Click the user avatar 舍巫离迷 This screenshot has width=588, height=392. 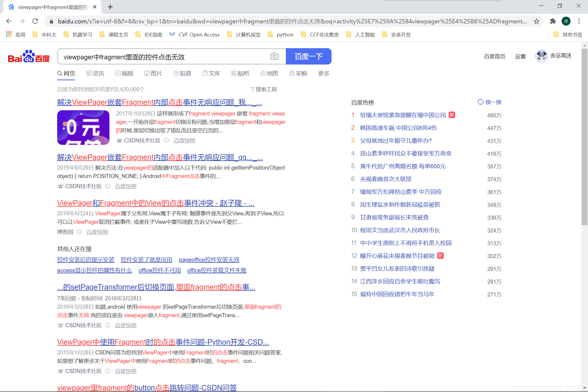pyautogui.click(x=541, y=56)
